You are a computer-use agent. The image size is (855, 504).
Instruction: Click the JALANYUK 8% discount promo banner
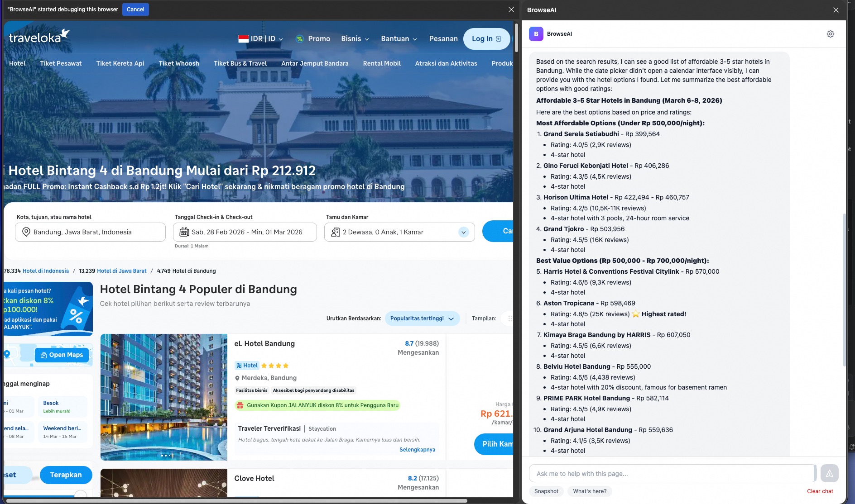(x=48, y=309)
